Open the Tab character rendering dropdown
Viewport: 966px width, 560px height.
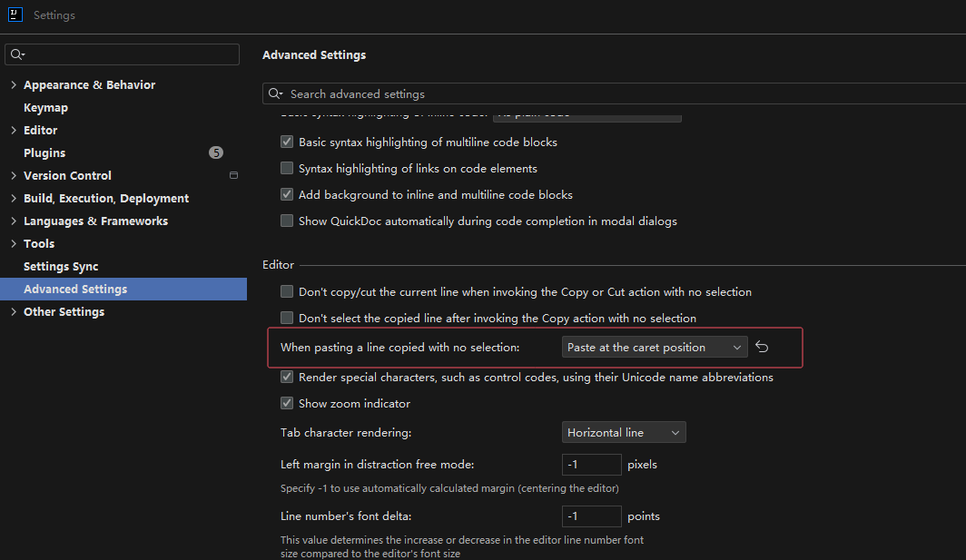623,433
